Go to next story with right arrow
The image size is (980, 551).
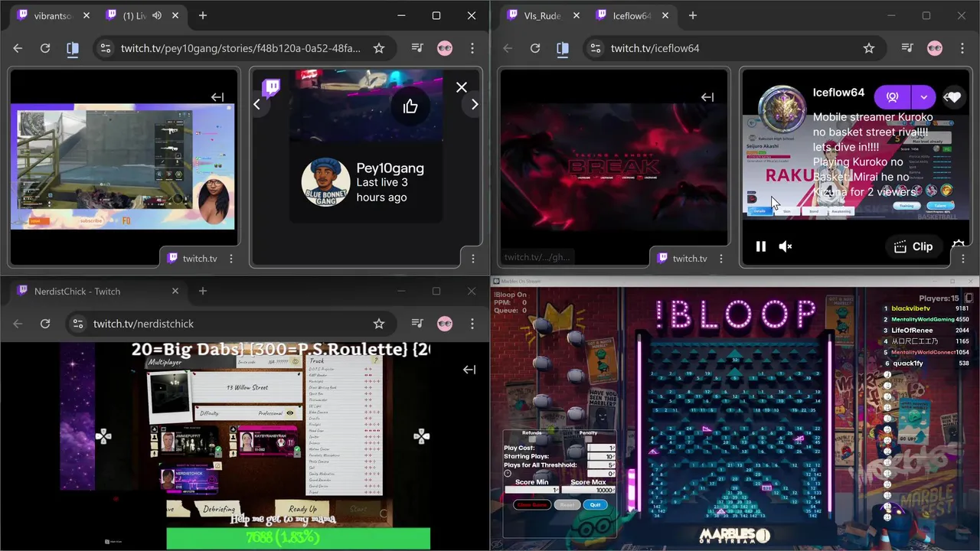click(x=475, y=105)
